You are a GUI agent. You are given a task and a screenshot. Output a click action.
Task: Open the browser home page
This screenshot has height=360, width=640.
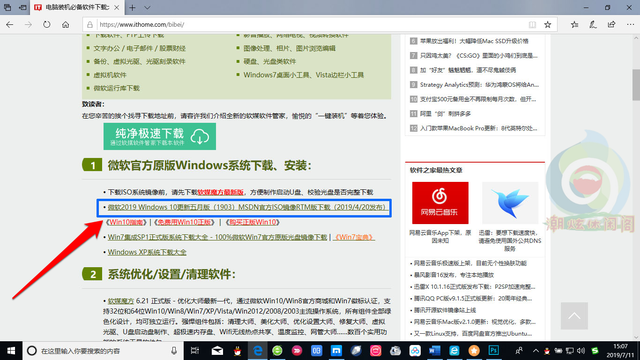pos(65,25)
